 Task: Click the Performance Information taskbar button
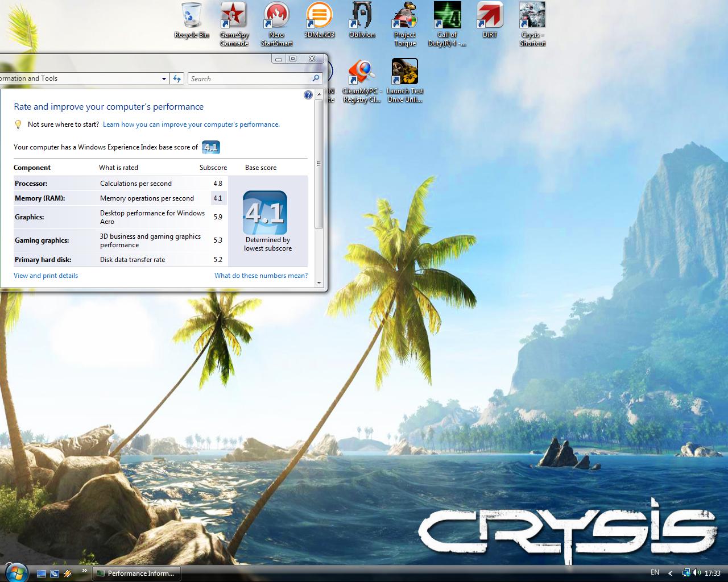[136, 573]
